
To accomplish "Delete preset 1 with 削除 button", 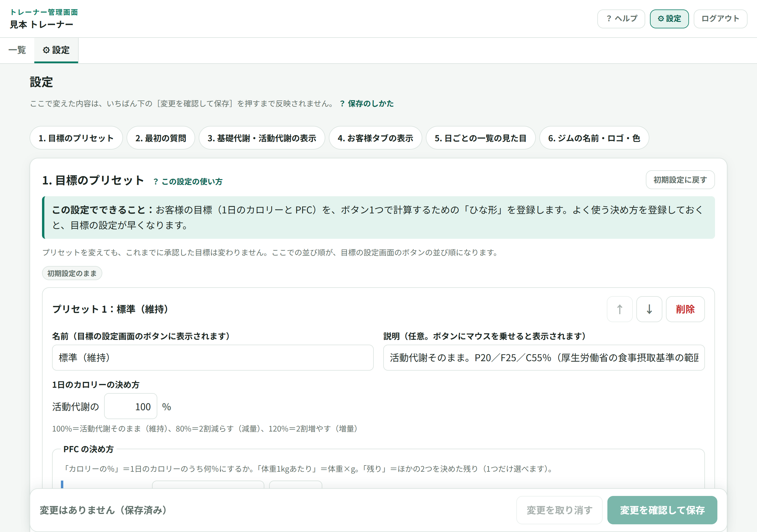I will coord(685,309).
